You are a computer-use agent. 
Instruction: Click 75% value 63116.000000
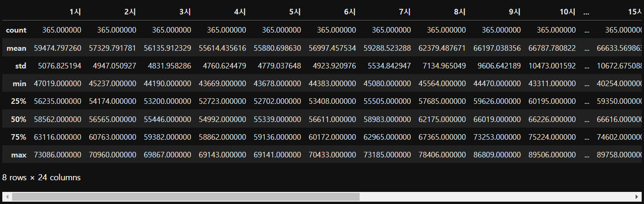(x=58, y=137)
